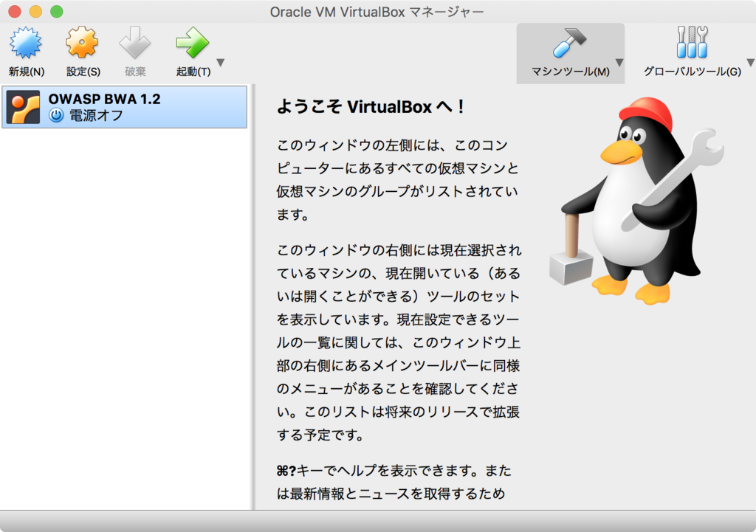This screenshot has height=532, width=756.
Task: Select マシンツール(M) hammer icon
Action: (569, 43)
